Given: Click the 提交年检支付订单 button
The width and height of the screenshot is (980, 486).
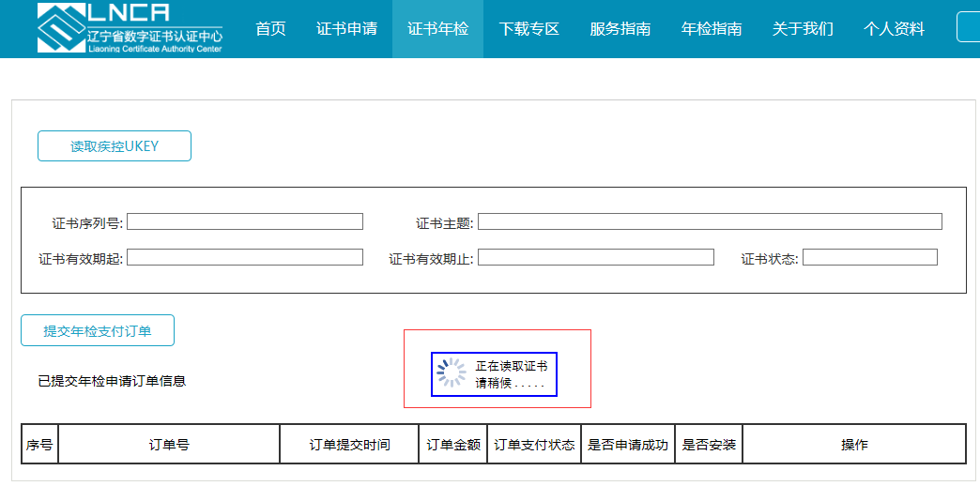Looking at the screenshot, I should pyautogui.click(x=98, y=330).
